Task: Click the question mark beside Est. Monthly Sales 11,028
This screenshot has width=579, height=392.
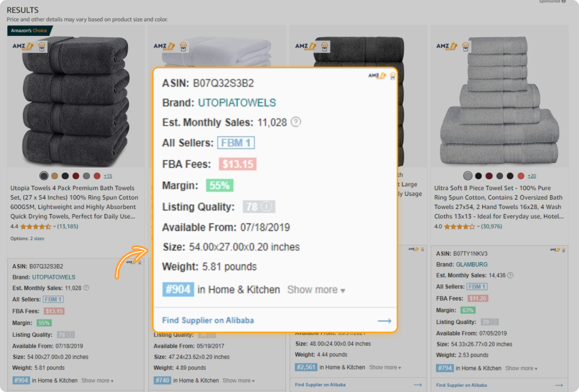Action: click(x=296, y=122)
